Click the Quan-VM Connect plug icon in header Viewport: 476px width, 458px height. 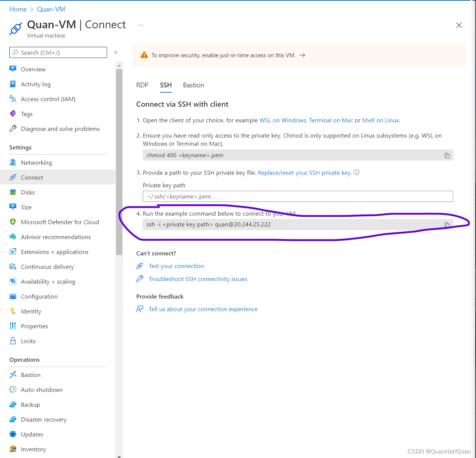pyautogui.click(x=16, y=29)
